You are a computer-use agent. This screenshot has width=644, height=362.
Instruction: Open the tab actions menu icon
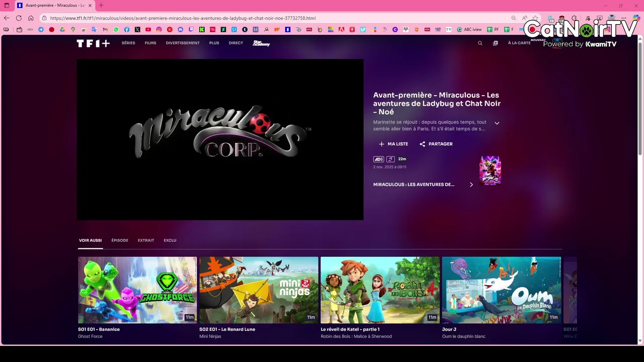[7, 6]
